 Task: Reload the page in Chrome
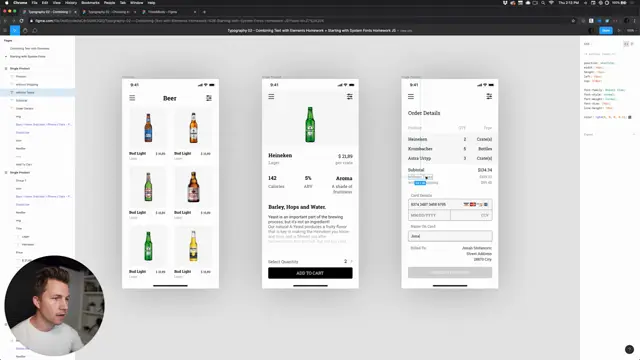click(22, 20)
